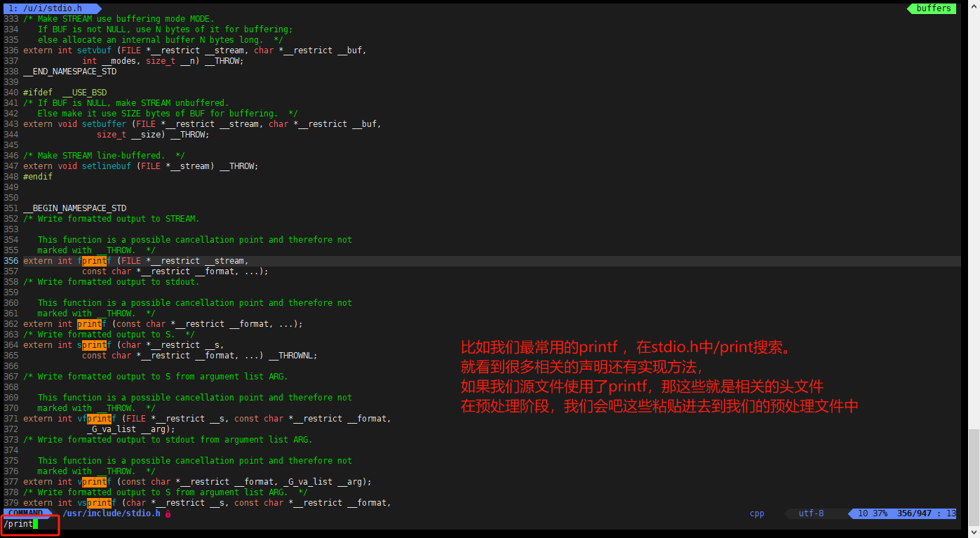
Task: Click '#endif' directive on line 348
Action: click(x=38, y=177)
